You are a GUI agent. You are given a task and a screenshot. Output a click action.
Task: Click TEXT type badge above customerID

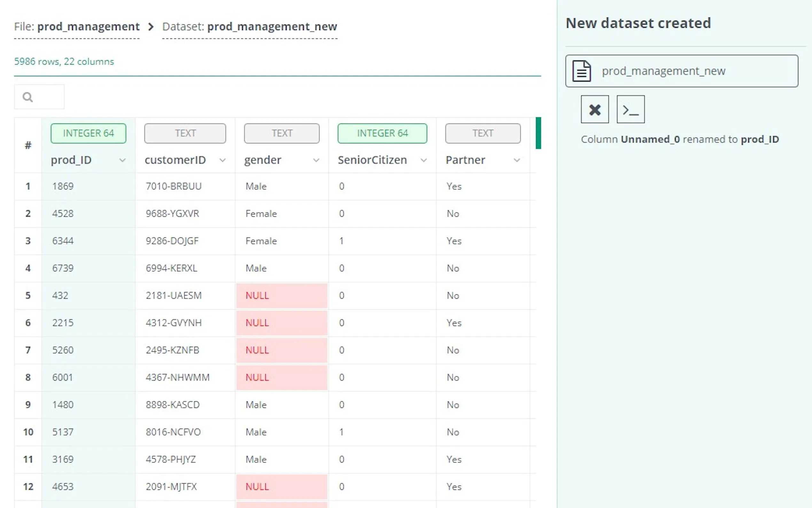(185, 133)
